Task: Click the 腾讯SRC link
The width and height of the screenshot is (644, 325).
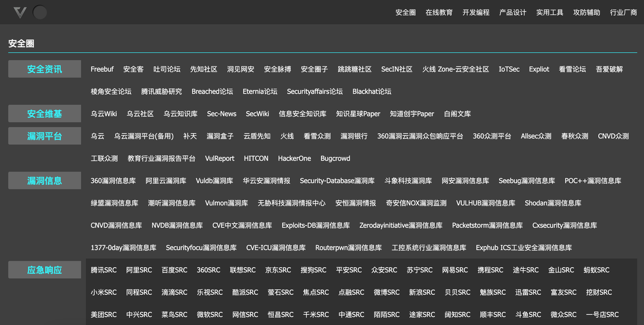Action: (104, 270)
